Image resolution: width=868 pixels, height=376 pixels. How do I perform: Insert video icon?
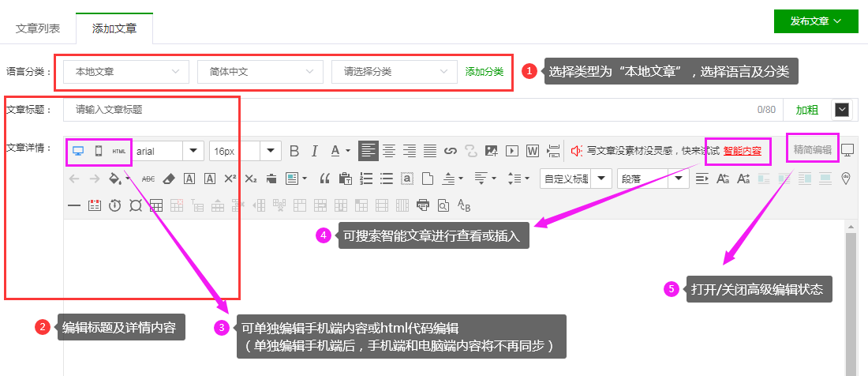click(x=512, y=151)
